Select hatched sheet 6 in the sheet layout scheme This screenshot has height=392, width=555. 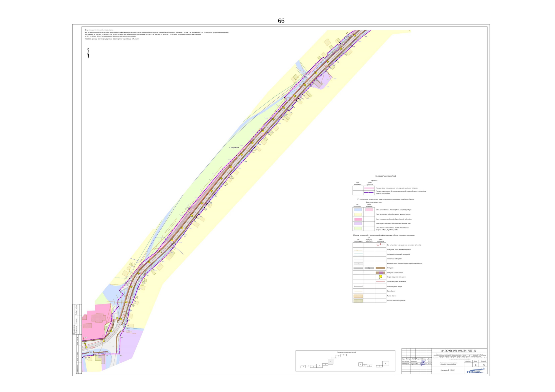(x=330, y=362)
